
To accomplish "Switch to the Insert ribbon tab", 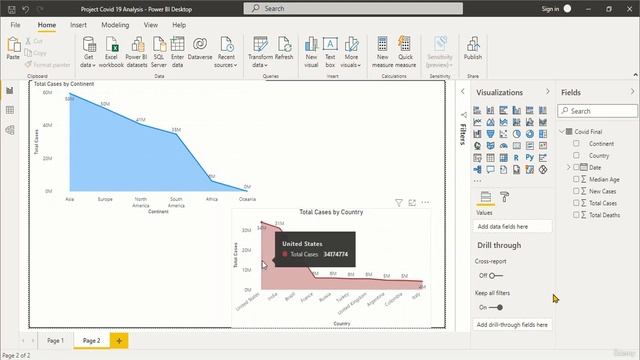I will click(78, 25).
